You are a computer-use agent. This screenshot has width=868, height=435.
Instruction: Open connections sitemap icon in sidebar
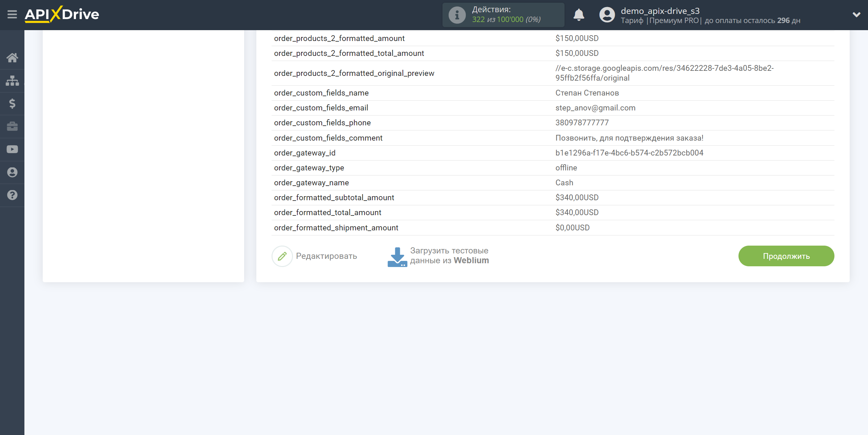[12, 81]
